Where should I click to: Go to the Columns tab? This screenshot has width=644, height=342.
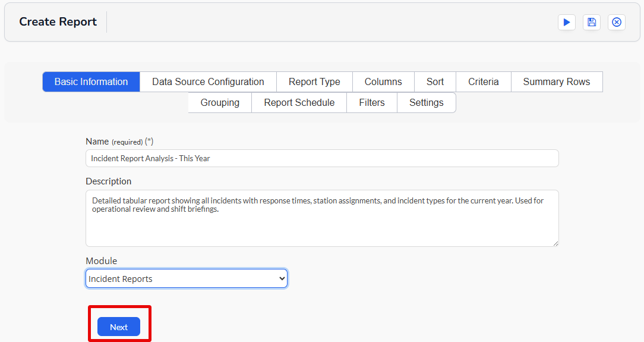tap(383, 82)
